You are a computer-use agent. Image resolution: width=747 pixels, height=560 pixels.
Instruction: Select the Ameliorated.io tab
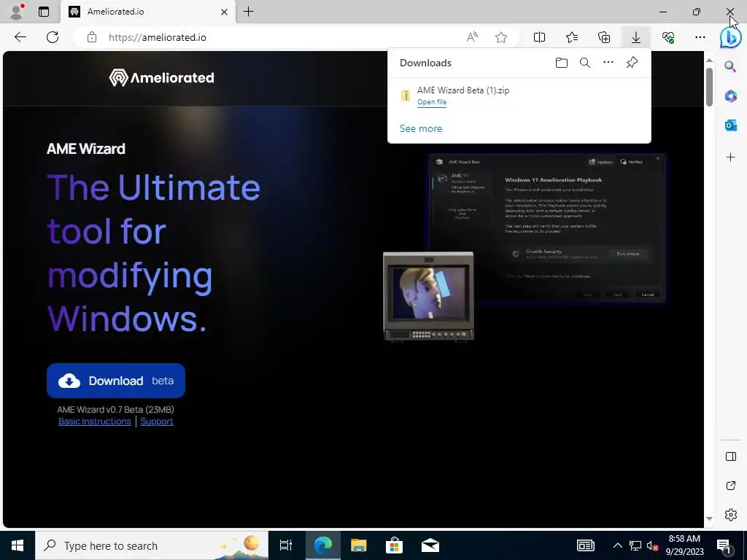tap(147, 12)
